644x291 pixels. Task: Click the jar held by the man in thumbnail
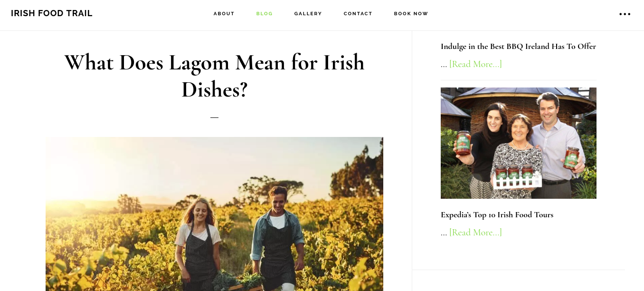point(571,158)
